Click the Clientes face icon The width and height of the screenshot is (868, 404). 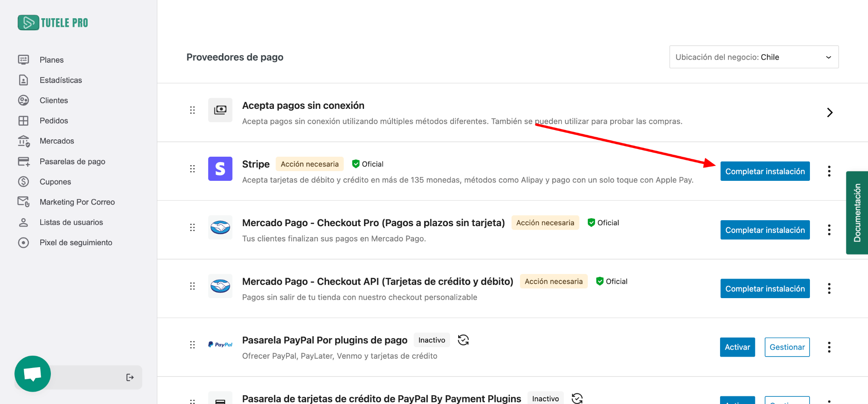pos(24,100)
